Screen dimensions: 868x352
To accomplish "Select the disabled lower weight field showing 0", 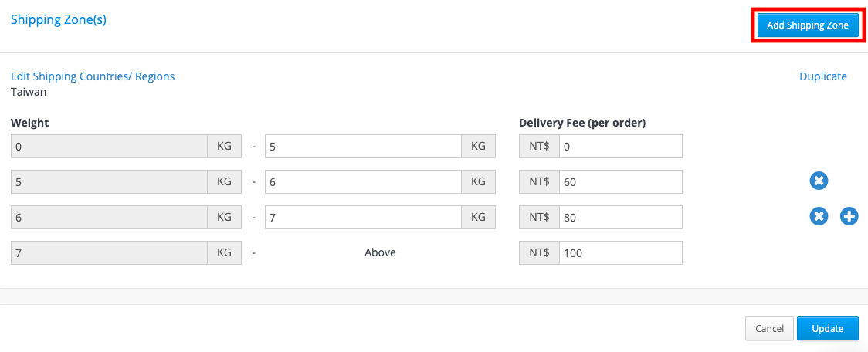I will [110, 146].
